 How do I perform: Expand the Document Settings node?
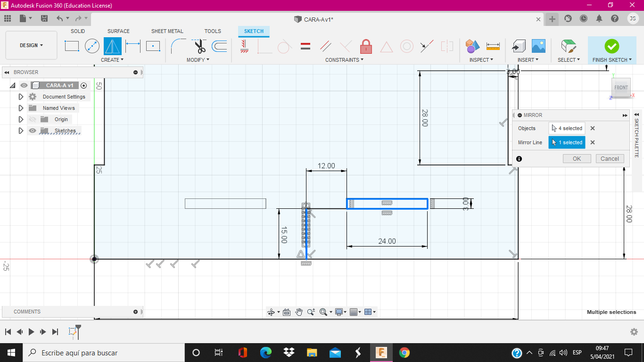tap(21, 97)
